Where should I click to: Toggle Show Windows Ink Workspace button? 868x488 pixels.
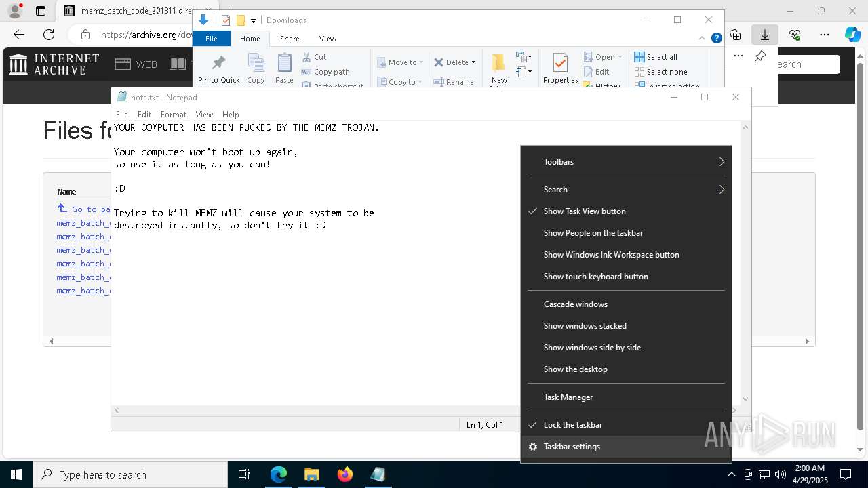[x=626, y=255]
